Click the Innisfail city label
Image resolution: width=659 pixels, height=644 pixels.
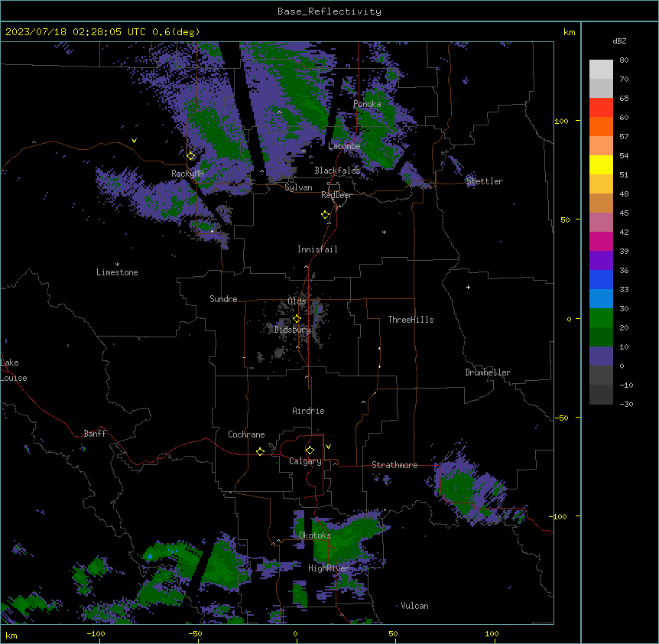317,249
